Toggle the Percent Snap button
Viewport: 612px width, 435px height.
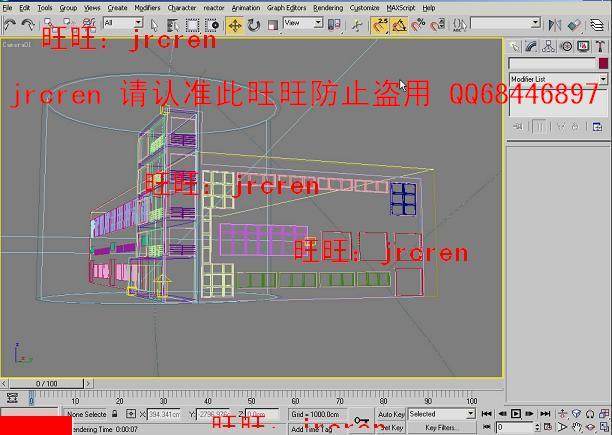(x=418, y=25)
